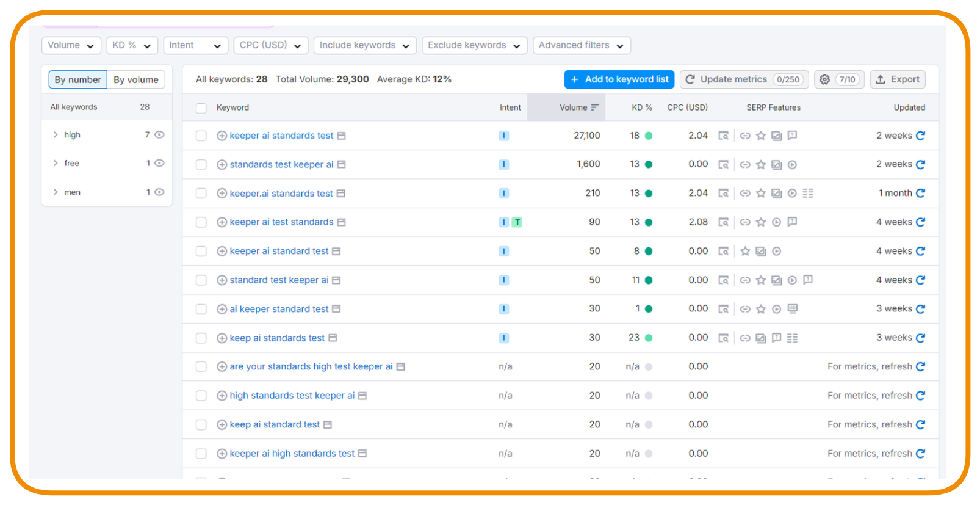This screenshot has width=980, height=505.
Task: Click green KD dot for keeper ai standards test
Action: pyautogui.click(x=649, y=136)
